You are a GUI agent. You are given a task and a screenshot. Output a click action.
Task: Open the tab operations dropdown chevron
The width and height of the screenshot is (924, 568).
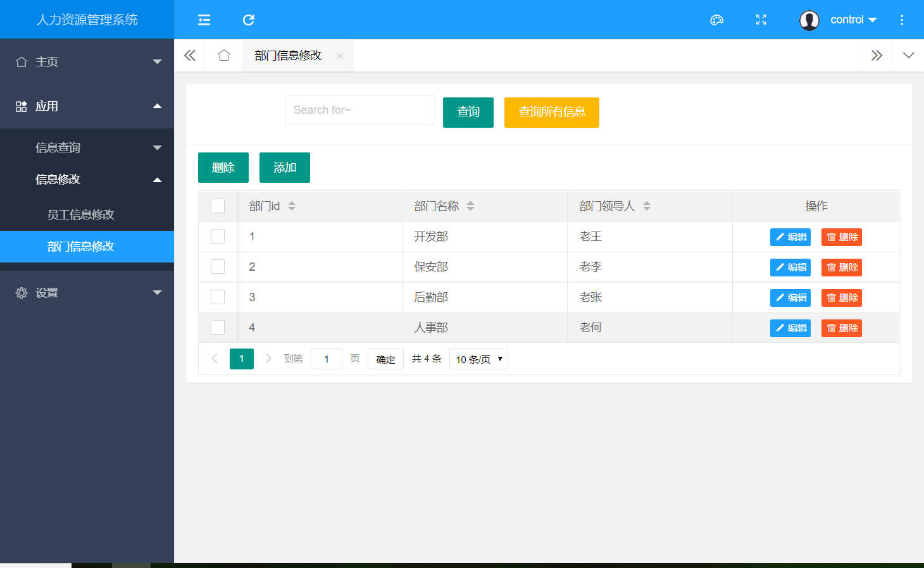click(908, 56)
